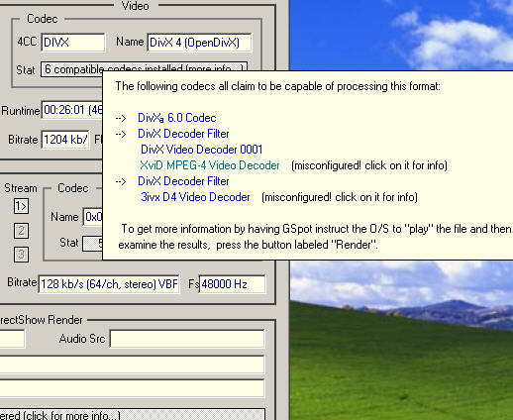This screenshot has width=513, height=420.
Task: Open the DivX 6.0 Codec link
Action: [x=177, y=118]
